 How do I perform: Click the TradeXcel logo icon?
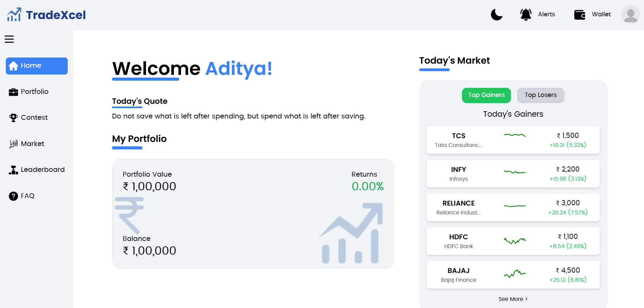pos(14,15)
